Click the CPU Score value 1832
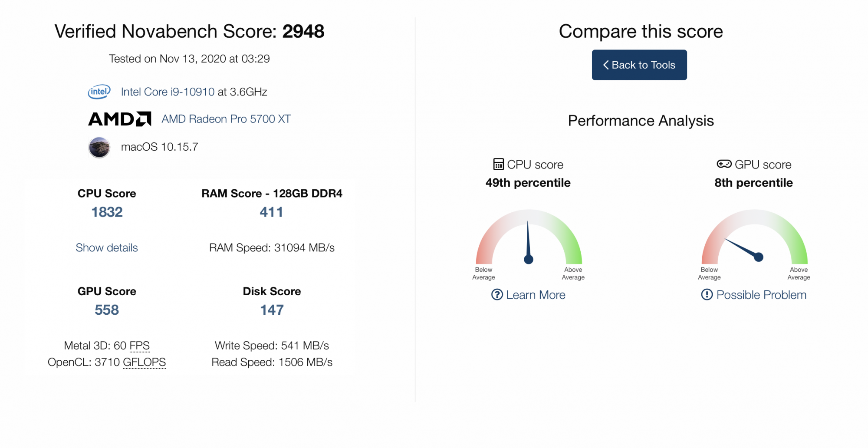Image resolution: width=868 pixels, height=448 pixels. (x=107, y=212)
